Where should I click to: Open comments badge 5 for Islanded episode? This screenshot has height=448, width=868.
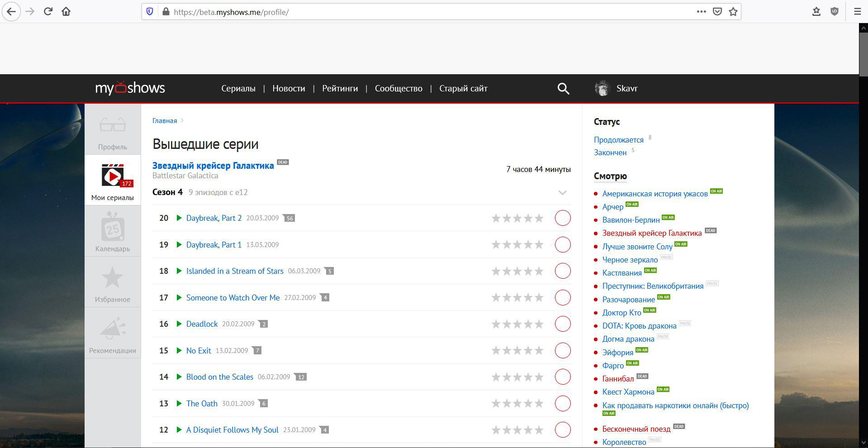[x=329, y=271]
